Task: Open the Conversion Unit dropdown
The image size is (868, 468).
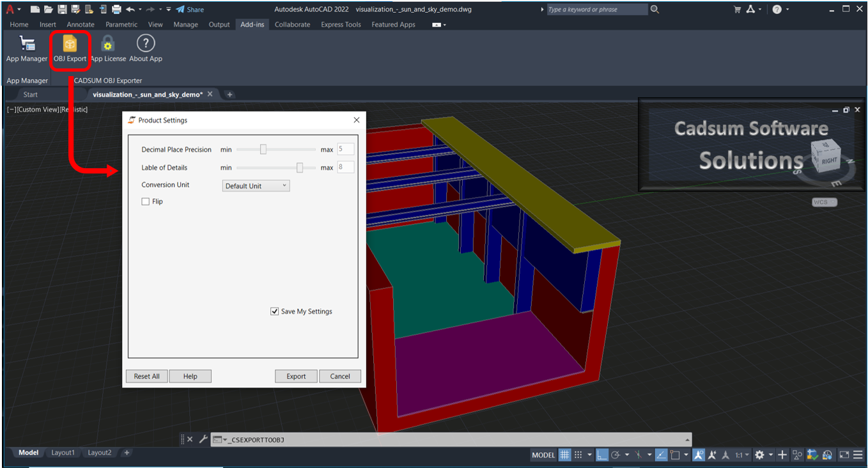Action: click(x=256, y=186)
